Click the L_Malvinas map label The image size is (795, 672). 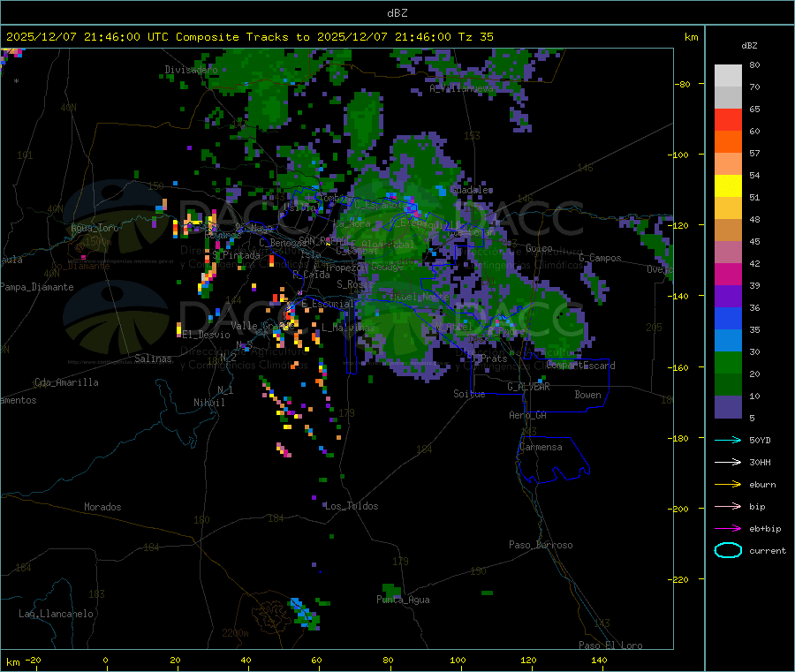click(348, 328)
